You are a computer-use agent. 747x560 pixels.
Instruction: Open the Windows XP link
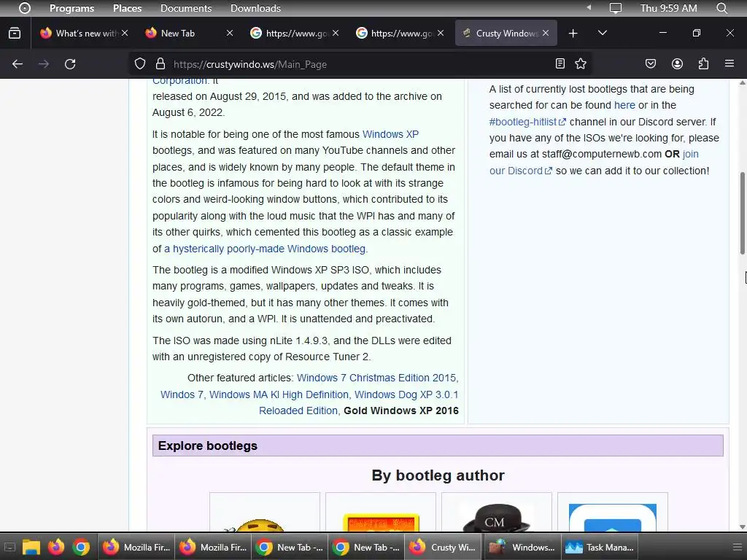point(390,134)
